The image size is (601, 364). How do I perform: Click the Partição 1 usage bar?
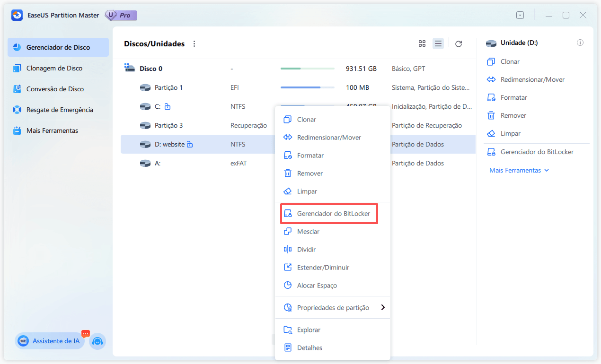pos(307,87)
